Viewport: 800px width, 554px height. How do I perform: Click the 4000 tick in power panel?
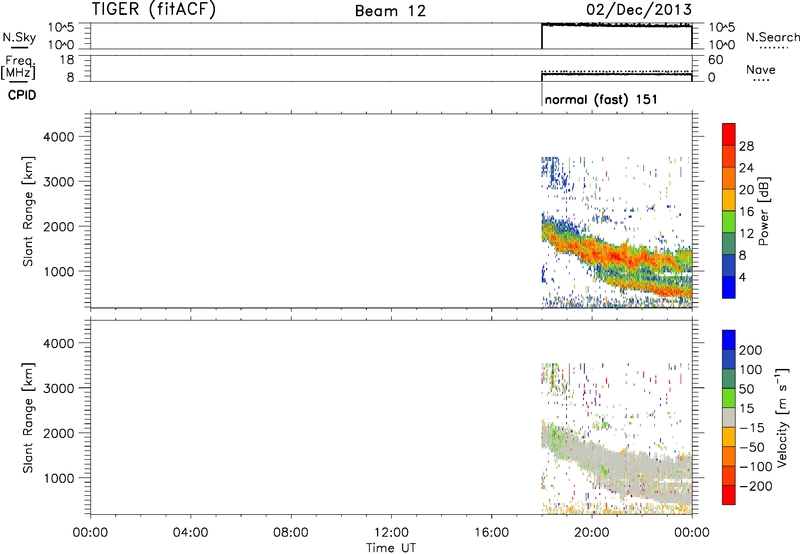[x=59, y=137]
